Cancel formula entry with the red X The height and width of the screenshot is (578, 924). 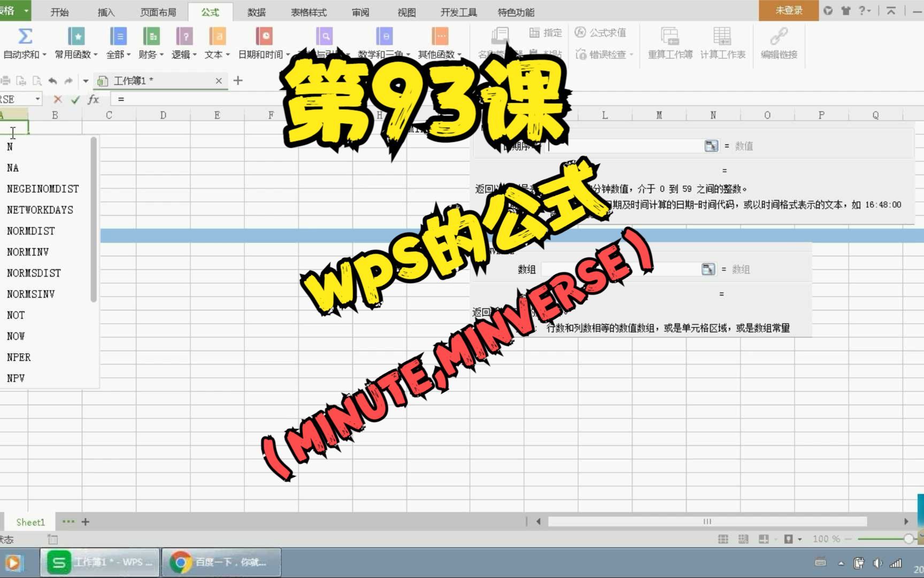pyautogui.click(x=57, y=98)
